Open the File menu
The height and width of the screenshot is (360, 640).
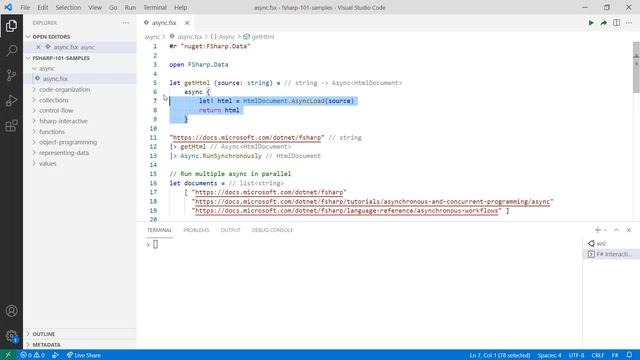[x=25, y=7]
